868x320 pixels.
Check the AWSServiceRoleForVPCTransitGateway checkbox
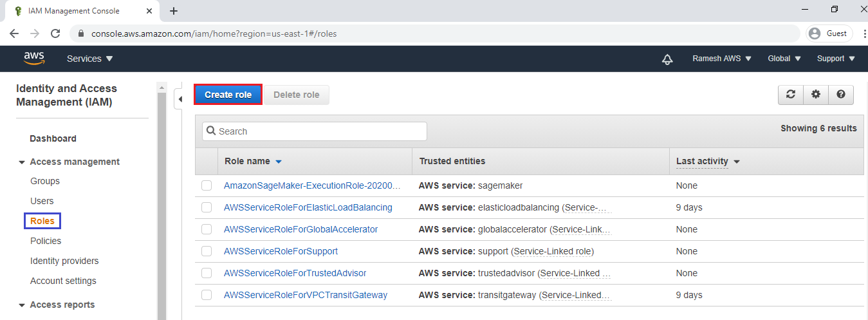pyautogui.click(x=207, y=295)
